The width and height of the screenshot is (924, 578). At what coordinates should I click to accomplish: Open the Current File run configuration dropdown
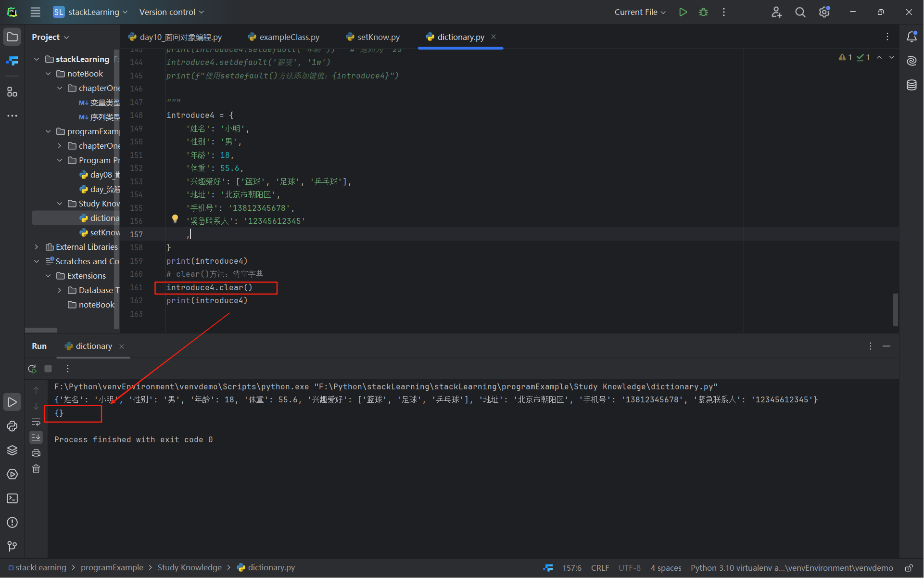[640, 12]
